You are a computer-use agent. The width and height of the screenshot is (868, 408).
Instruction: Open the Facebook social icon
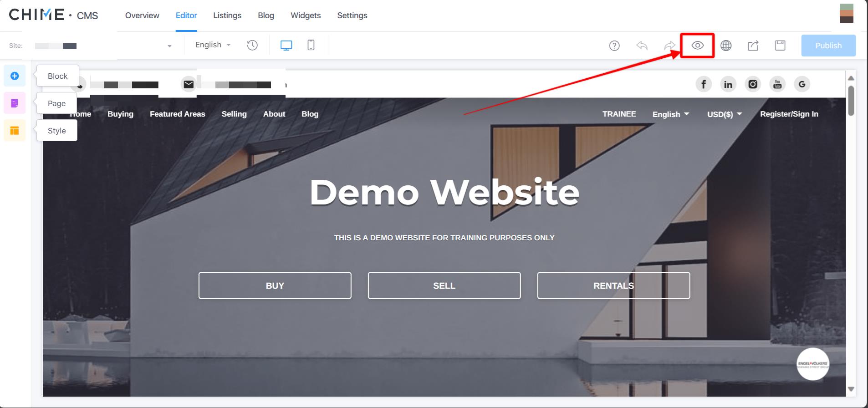[704, 84]
